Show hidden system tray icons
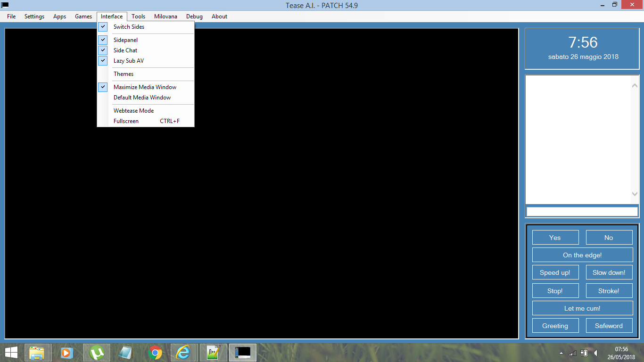The height and width of the screenshot is (362, 644). coord(561,353)
